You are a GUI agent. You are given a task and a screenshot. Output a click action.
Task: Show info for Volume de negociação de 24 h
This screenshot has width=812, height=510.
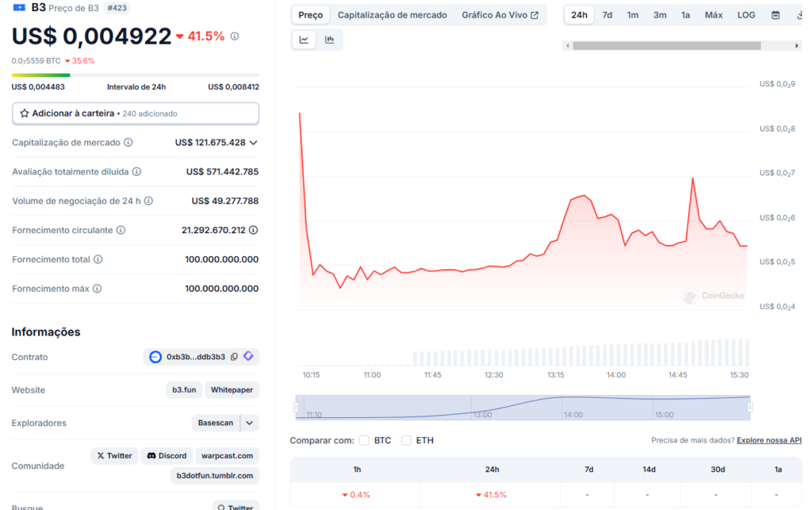pos(148,201)
